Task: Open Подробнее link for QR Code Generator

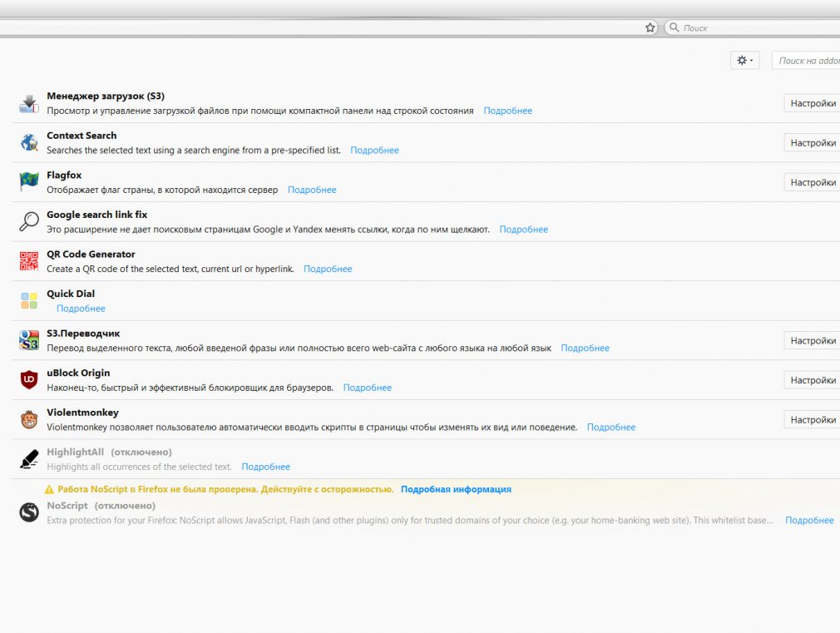Action: tap(328, 269)
